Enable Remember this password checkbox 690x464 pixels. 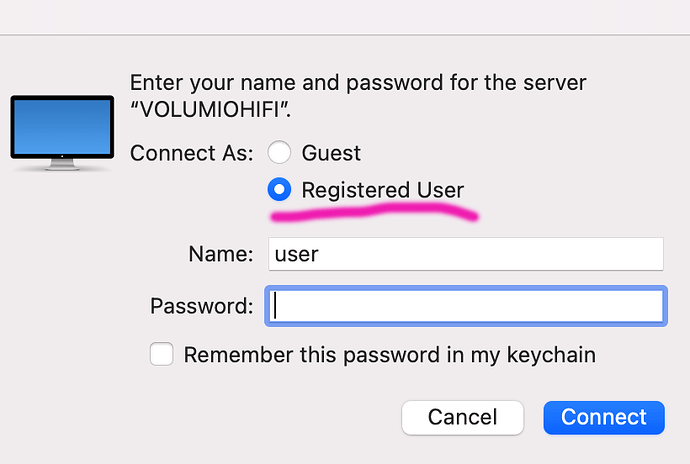click(x=162, y=354)
